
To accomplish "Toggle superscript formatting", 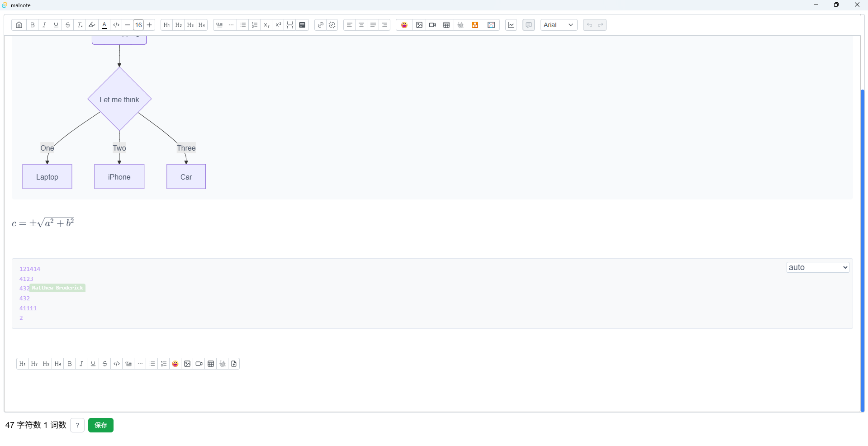I will point(278,25).
